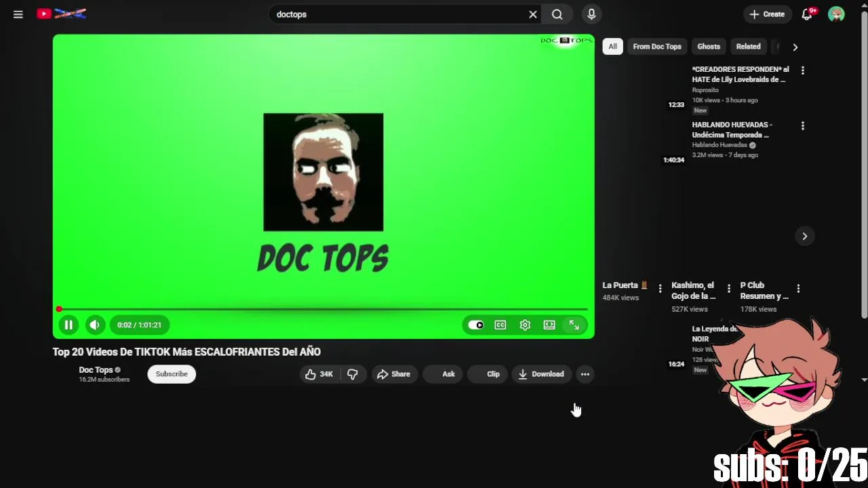Viewport: 868px width, 488px height.
Task: Open the Kashimo, el Gojo de la short
Action: (x=694, y=291)
